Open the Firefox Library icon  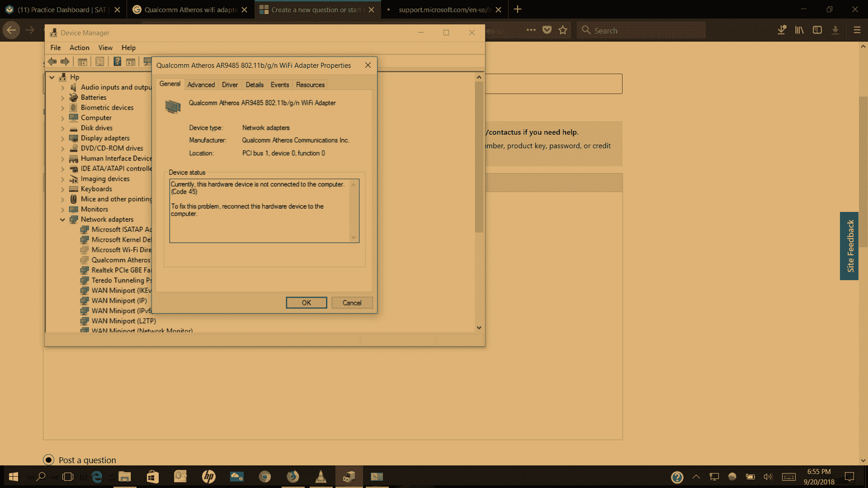pos(799,30)
